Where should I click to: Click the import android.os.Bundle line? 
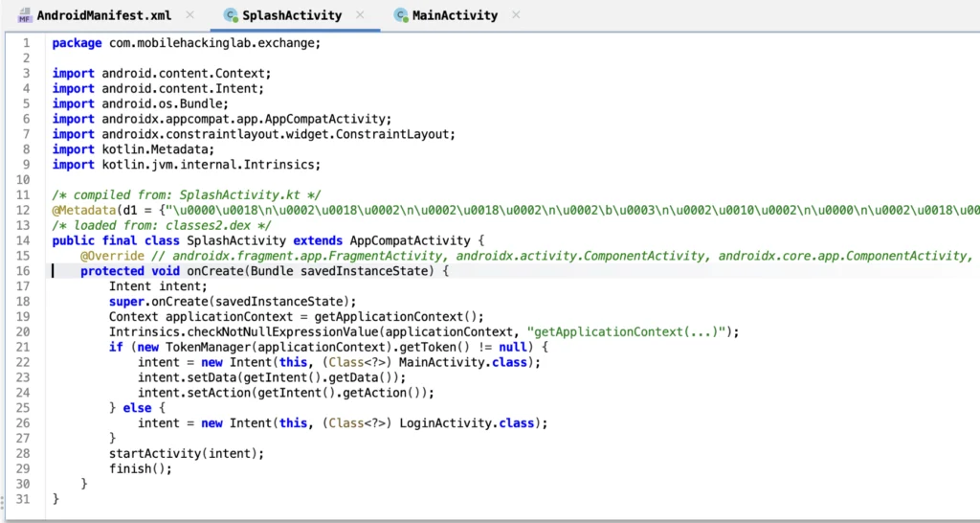click(141, 103)
